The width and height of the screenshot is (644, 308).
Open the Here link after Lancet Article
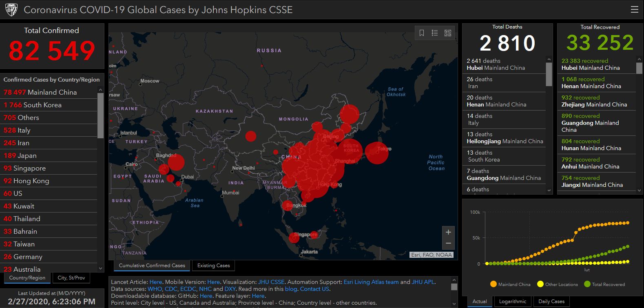pos(156,282)
